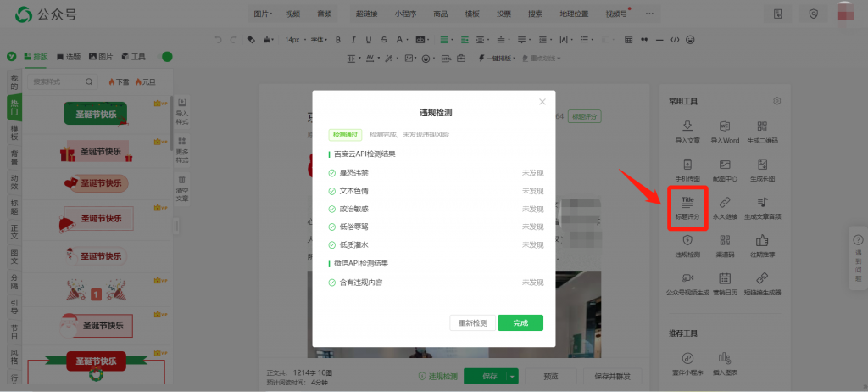Open the 生成文章音频 article audio tool
This screenshot has width=868, height=392.
[x=762, y=208]
